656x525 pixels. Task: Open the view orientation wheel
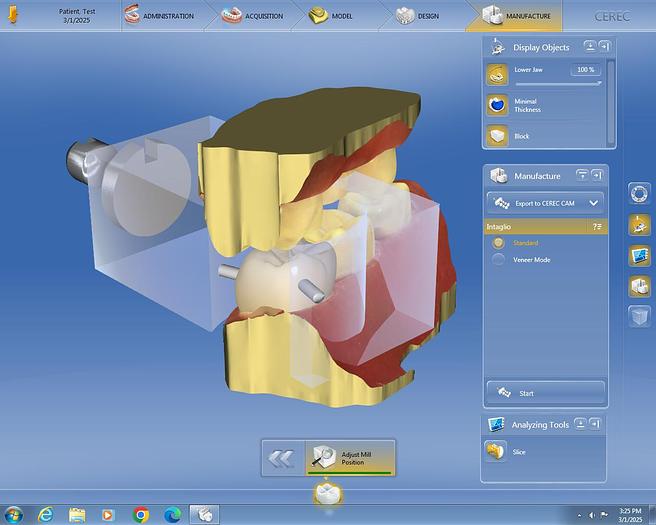(639, 194)
